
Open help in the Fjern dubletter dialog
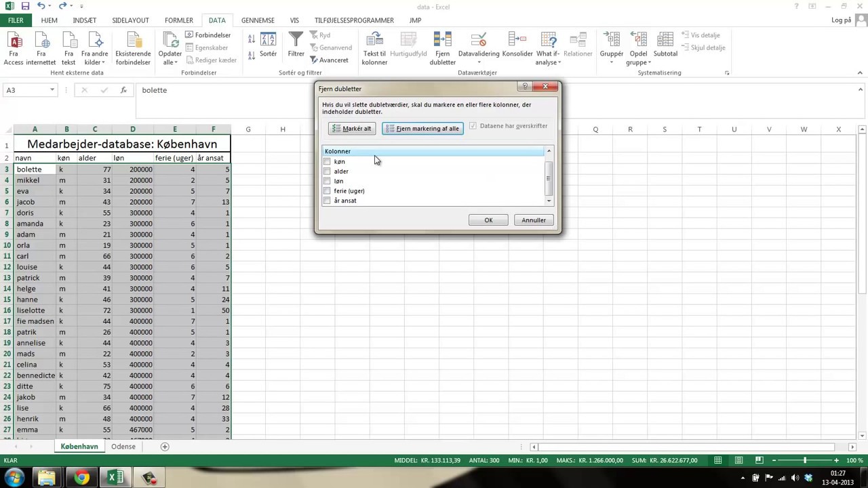coord(525,87)
